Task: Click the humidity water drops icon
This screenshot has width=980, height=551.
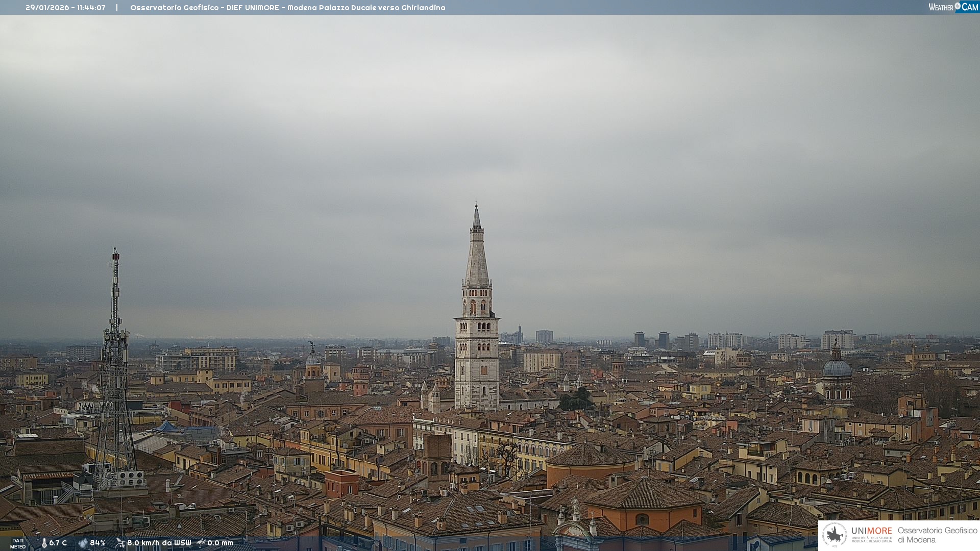Action: (x=83, y=543)
